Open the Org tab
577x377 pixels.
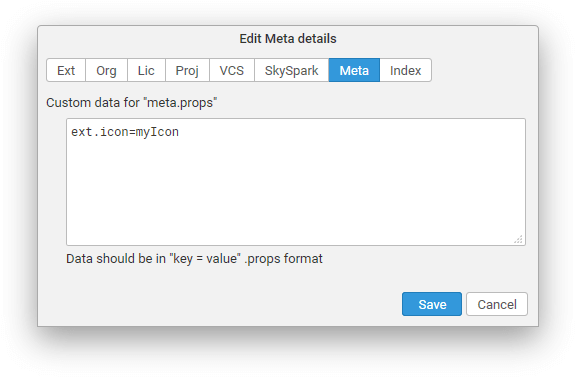[106, 70]
